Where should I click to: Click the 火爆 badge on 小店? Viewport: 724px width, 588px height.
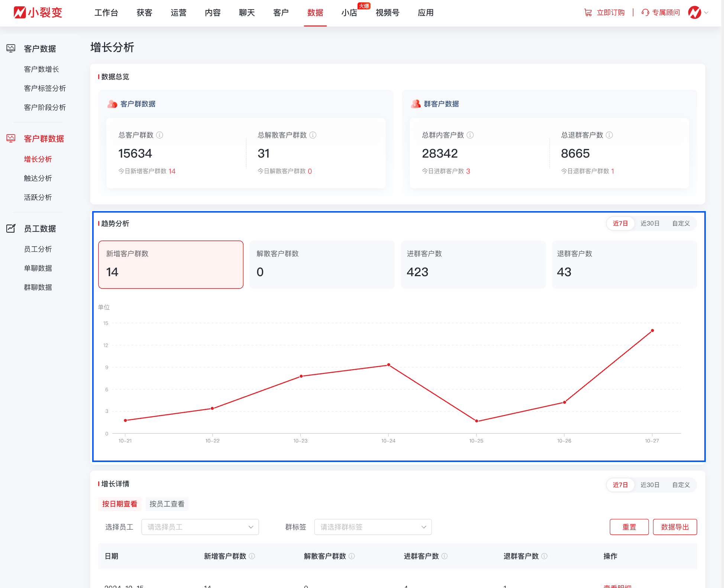point(364,6)
